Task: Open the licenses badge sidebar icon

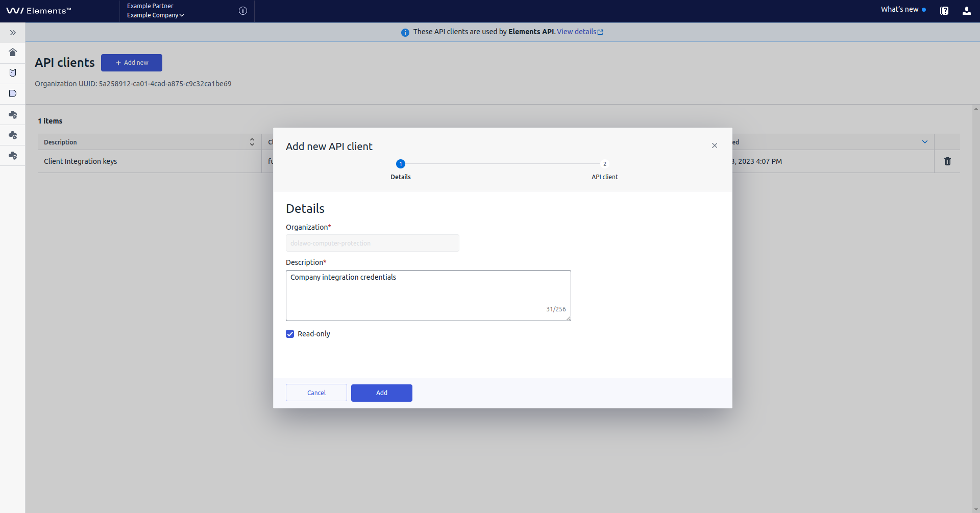Action: [13, 93]
